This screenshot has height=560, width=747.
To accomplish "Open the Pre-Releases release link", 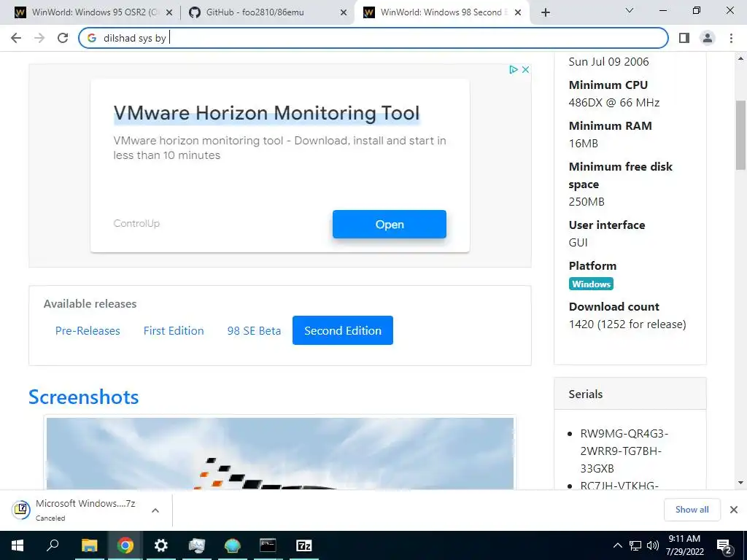I will pyautogui.click(x=88, y=330).
